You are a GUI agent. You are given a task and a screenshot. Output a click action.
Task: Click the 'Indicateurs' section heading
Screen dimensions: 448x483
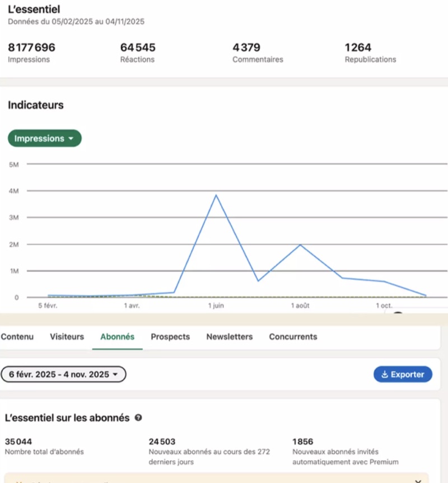click(36, 105)
